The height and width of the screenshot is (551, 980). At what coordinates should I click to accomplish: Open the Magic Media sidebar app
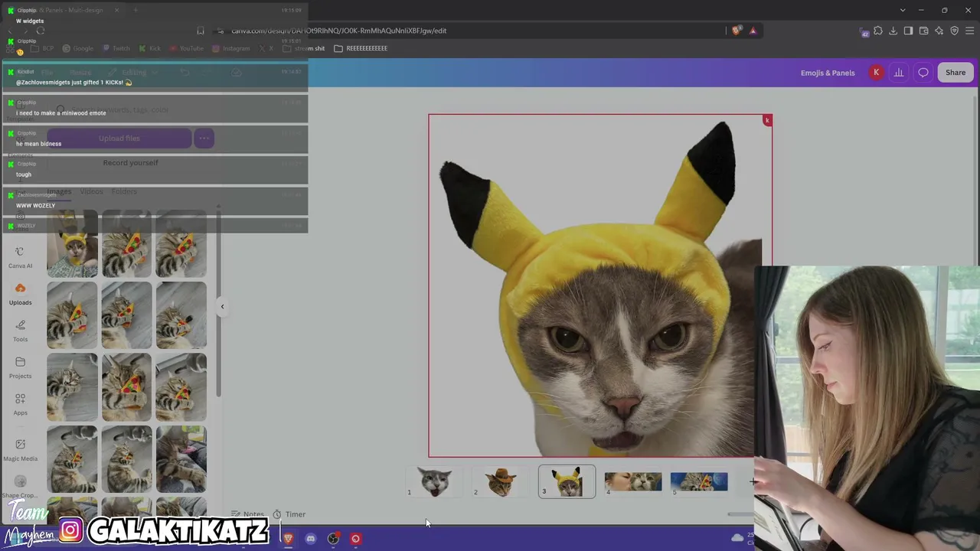pos(20,449)
